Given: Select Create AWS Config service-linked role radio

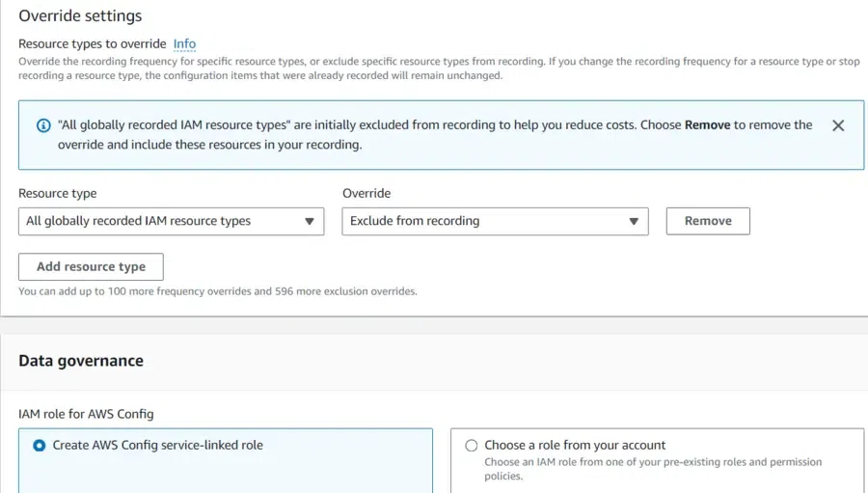Looking at the screenshot, I should [x=40, y=446].
